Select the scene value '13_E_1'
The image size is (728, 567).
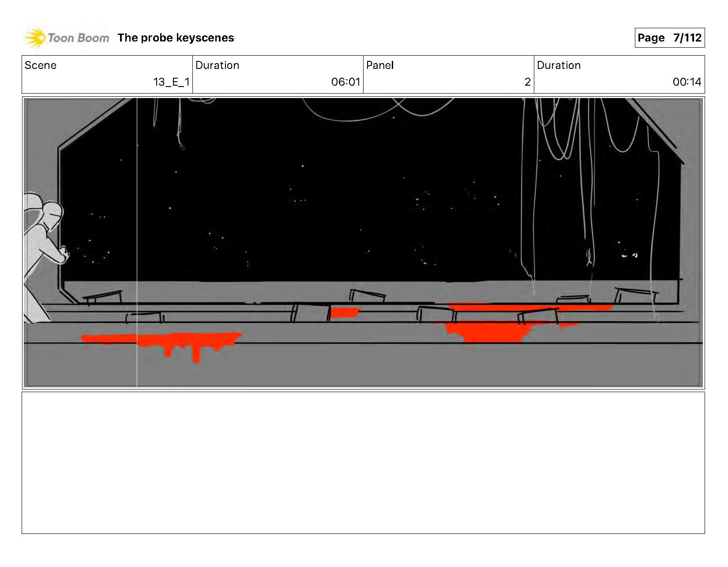(x=171, y=82)
